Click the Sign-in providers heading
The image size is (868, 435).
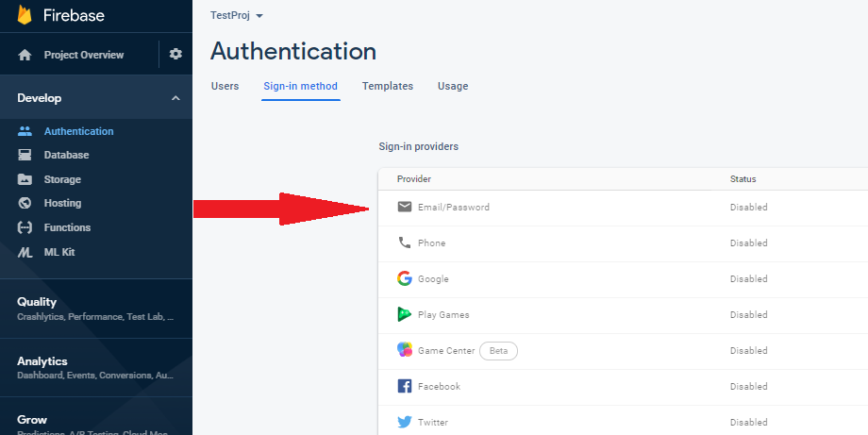tap(419, 146)
